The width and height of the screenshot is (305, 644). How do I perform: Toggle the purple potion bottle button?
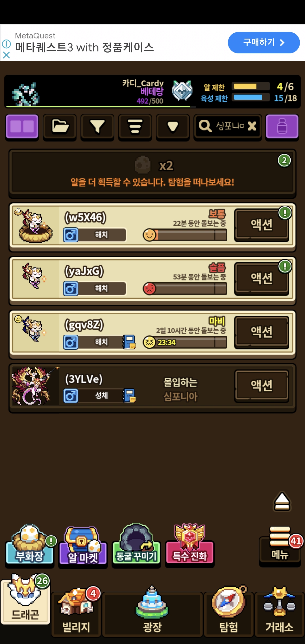click(282, 127)
